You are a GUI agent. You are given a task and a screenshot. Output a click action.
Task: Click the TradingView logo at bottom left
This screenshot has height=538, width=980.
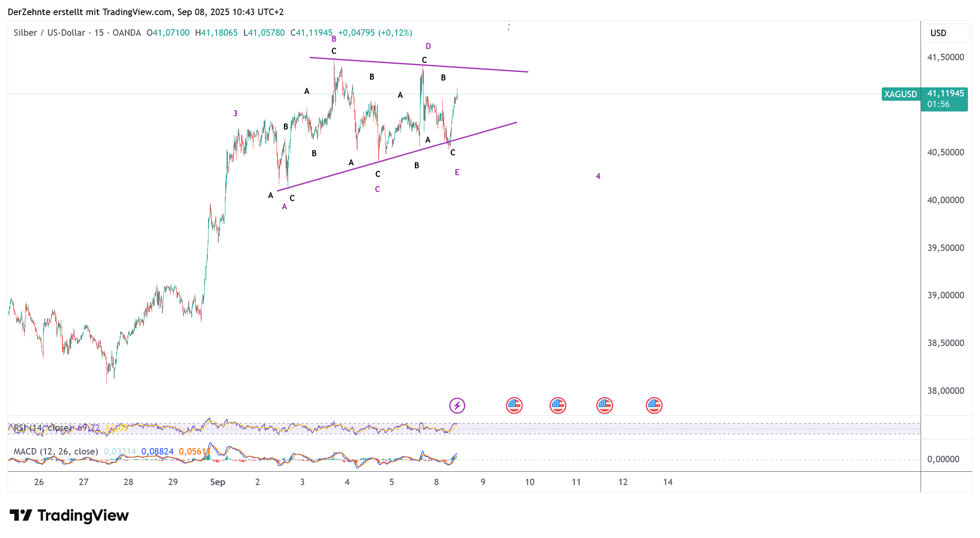[69, 515]
